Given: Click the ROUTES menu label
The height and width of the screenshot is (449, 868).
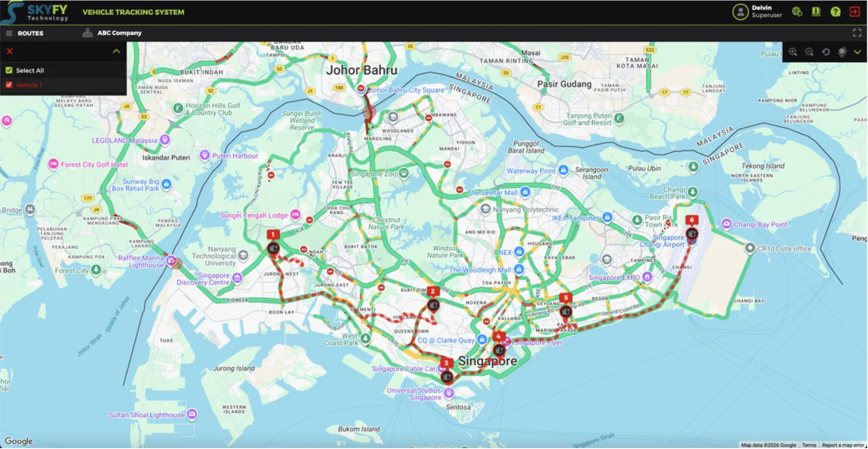Looking at the screenshot, I should click(30, 33).
